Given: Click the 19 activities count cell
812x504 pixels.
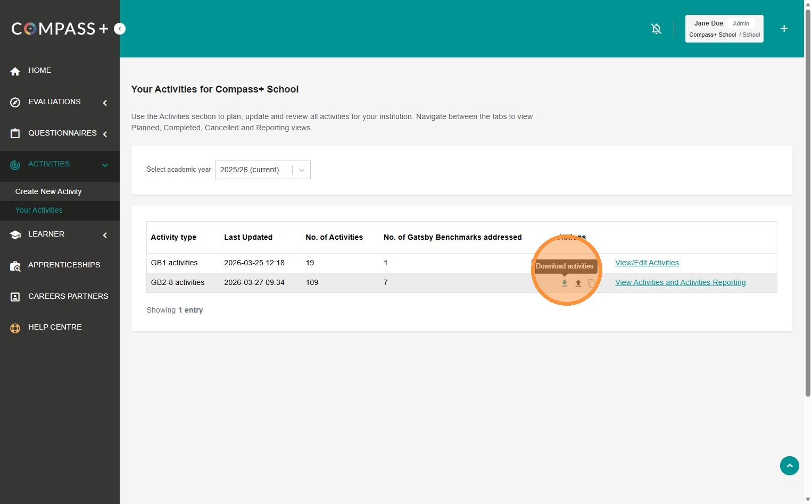Looking at the screenshot, I should pyautogui.click(x=310, y=263).
